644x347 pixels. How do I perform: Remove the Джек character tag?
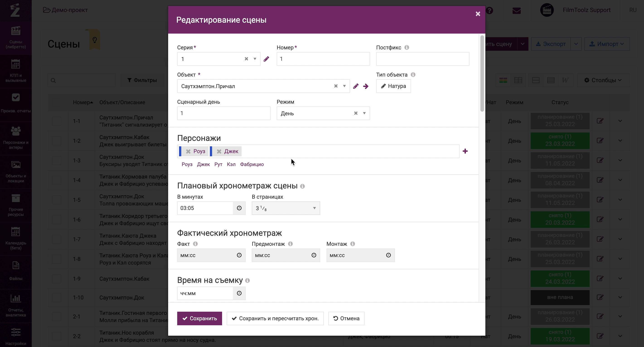(x=219, y=151)
